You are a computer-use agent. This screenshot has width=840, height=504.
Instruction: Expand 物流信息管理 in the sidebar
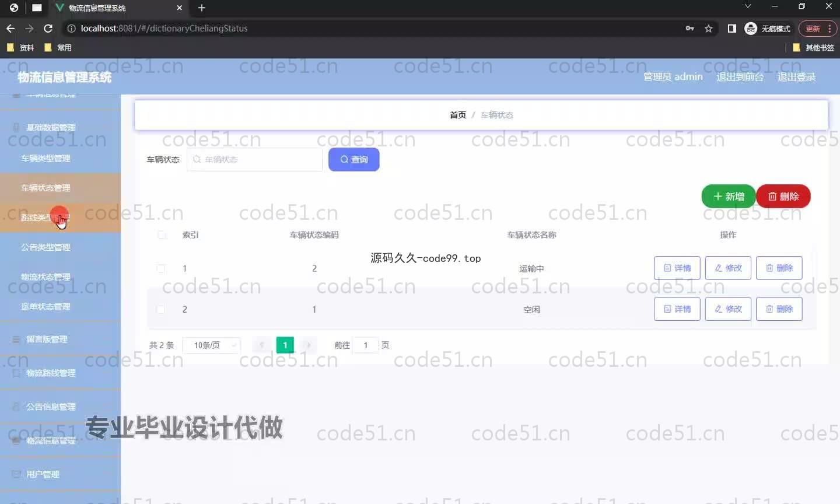pos(60,440)
